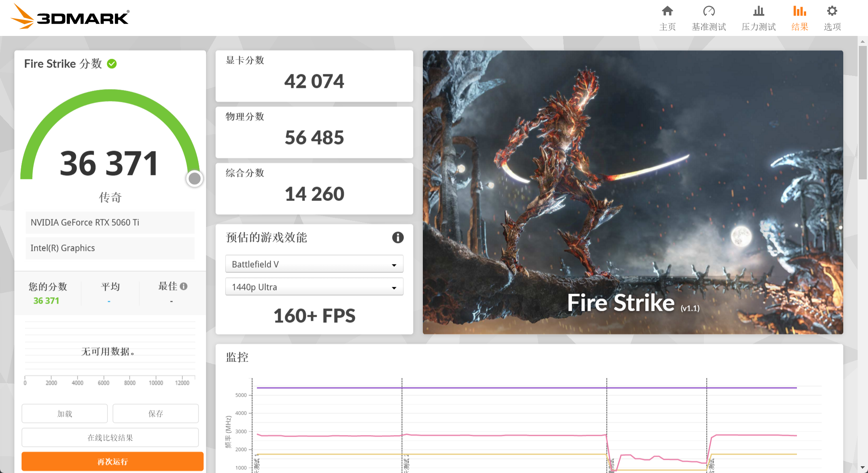Click the vertical scrollbar thumb

tap(862, 112)
